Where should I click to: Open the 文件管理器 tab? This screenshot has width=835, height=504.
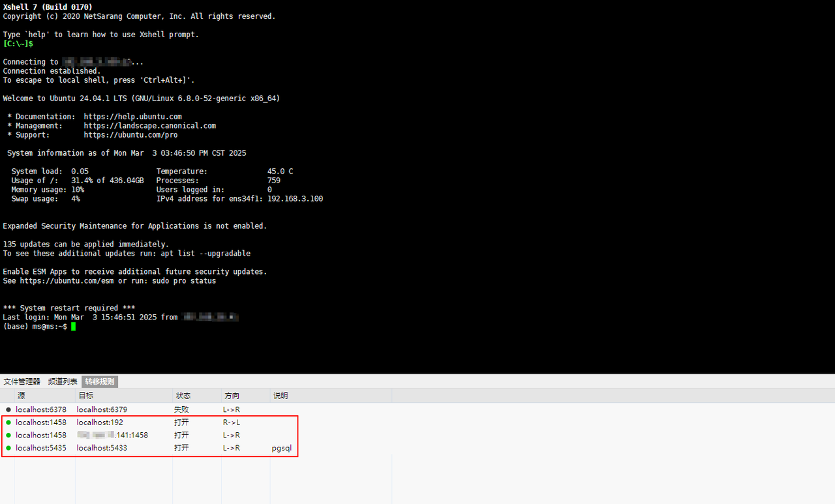(22, 381)
